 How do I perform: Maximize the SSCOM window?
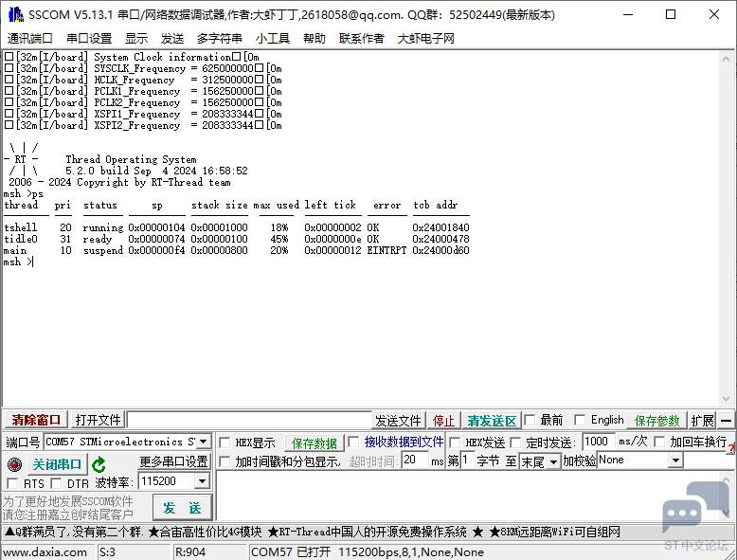click(671, 14)
